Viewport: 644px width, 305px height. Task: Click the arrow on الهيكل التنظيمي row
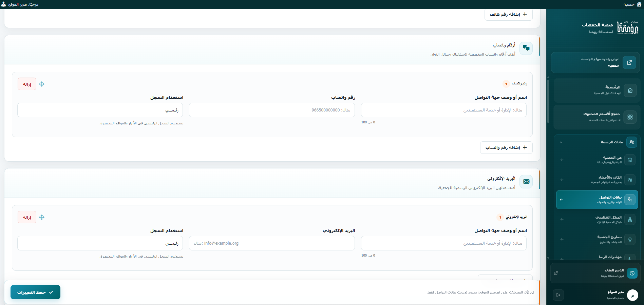click(562, 219)
